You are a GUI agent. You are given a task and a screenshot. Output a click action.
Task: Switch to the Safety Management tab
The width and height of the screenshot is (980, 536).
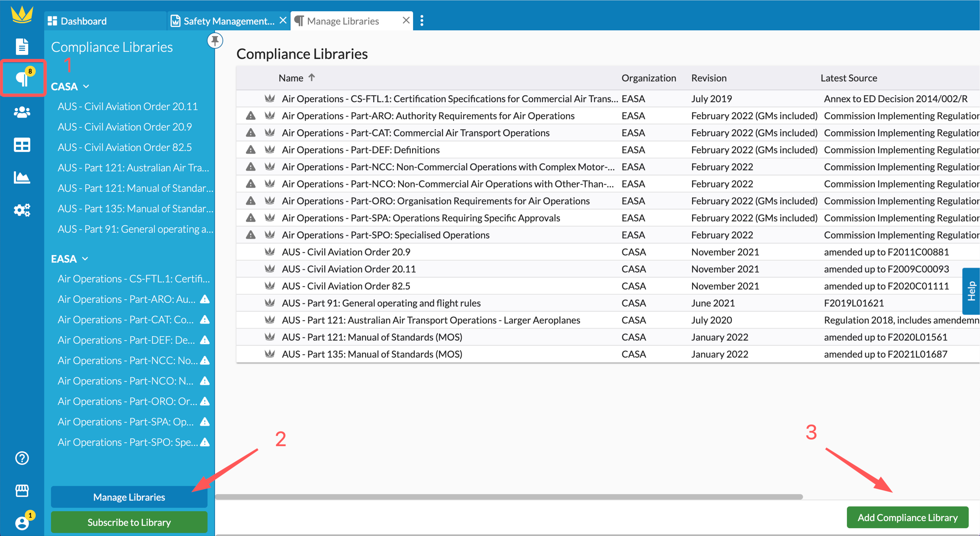228,20
